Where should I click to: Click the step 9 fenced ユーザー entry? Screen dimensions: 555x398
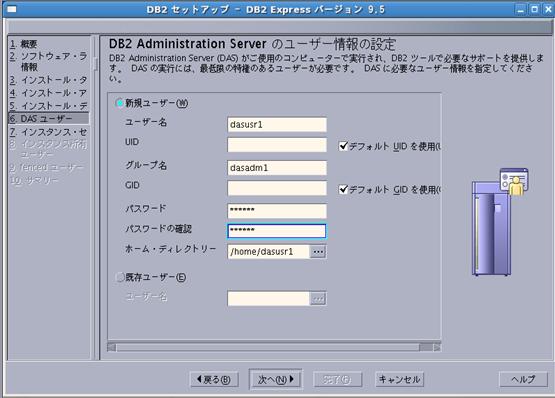(x=46, y=167)
